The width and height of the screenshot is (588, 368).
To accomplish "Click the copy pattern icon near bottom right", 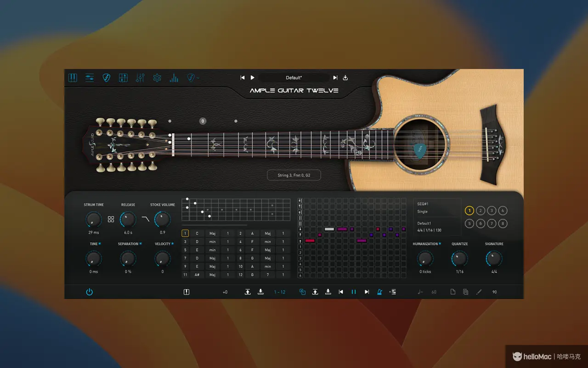I will click(x=465, y=292).
